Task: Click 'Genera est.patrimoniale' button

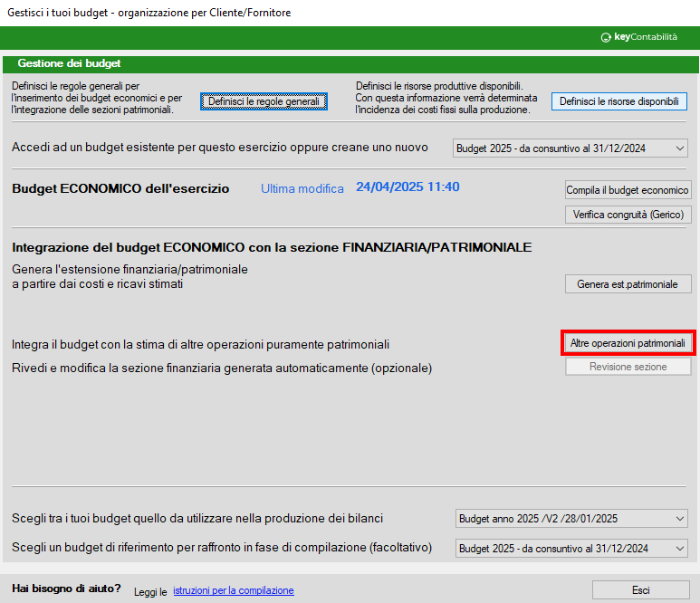Action: 628,284
